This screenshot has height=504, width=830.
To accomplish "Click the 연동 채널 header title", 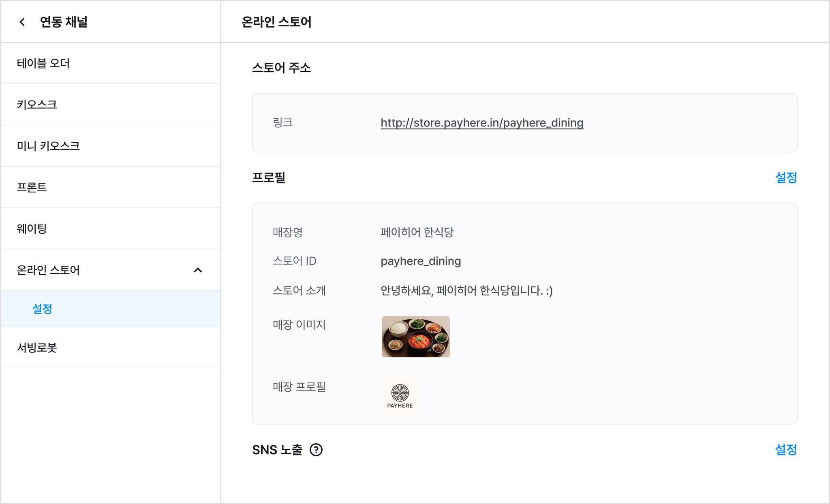I will pos(64,22).
